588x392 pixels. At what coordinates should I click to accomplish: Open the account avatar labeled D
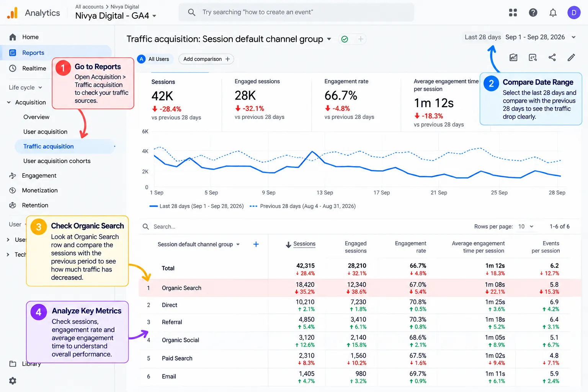(x=573, y=13)
